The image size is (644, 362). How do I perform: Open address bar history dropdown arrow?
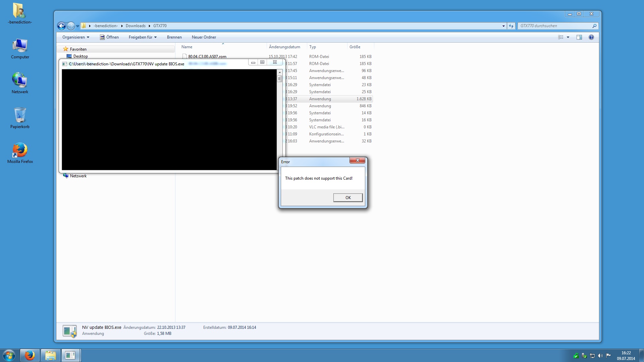click(x=503, y=26)
